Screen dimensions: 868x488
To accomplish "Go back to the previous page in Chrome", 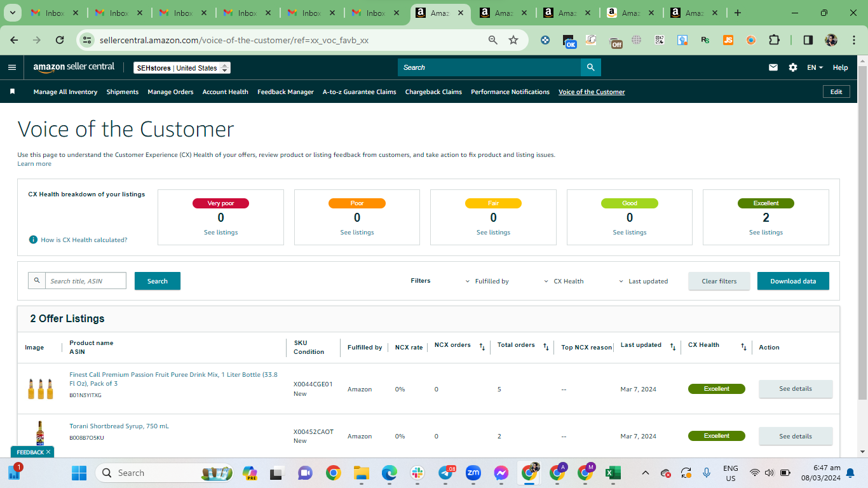I will tap(15, 40).
